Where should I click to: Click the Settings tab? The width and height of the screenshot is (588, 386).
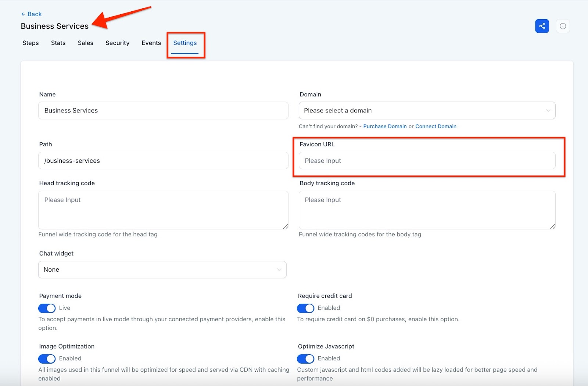pos(185,43)
